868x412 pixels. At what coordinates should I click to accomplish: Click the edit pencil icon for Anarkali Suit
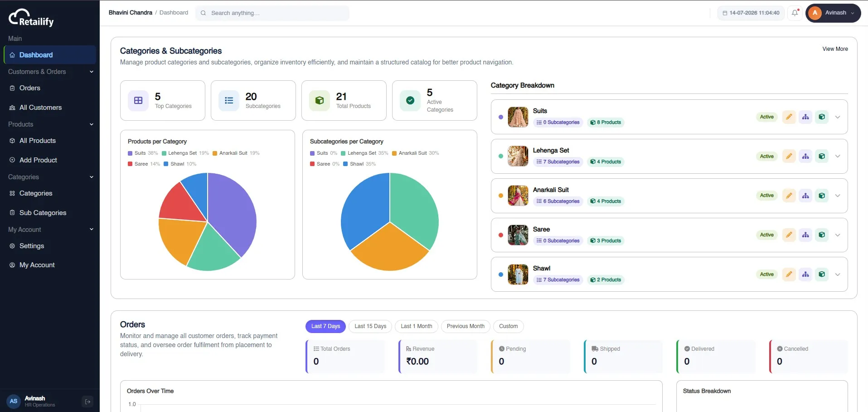(789, 196)
